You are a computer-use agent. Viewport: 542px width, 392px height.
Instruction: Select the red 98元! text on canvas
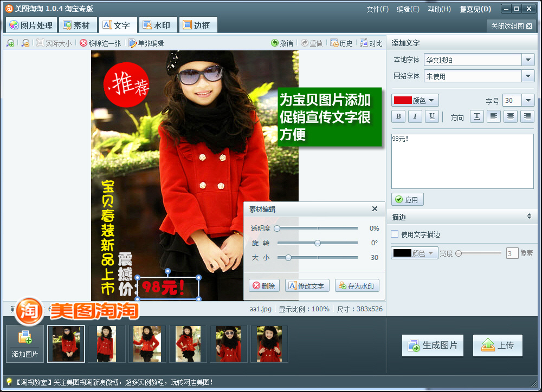[x=163, y=288]
